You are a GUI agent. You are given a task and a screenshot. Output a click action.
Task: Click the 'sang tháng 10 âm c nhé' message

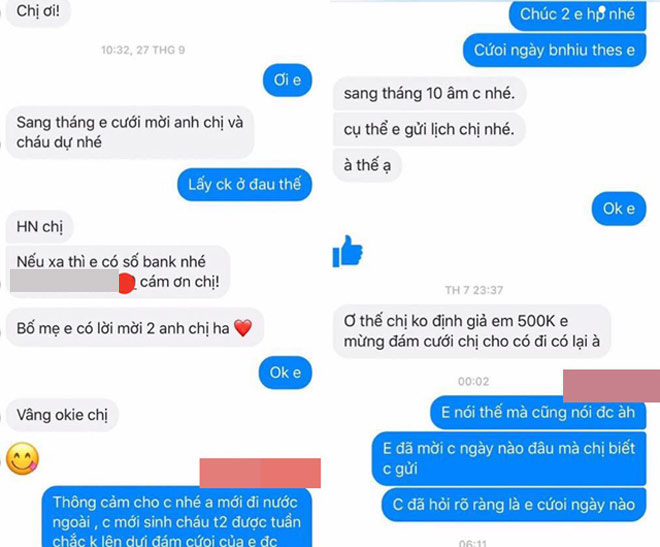pos(429,93)
